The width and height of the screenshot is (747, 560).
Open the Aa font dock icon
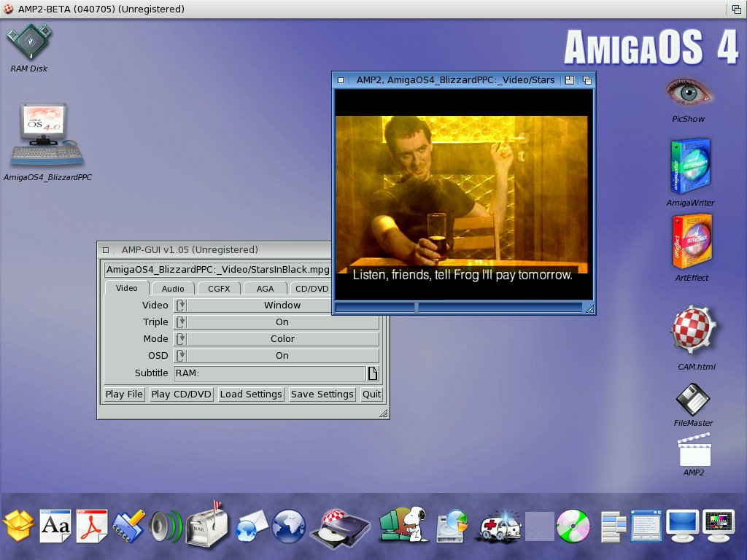point(55,526)
